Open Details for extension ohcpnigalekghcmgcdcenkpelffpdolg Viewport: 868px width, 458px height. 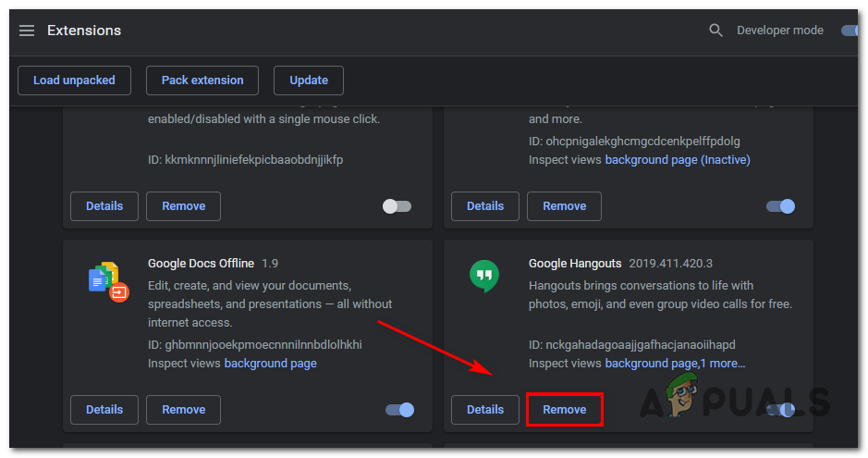point(485,206)
